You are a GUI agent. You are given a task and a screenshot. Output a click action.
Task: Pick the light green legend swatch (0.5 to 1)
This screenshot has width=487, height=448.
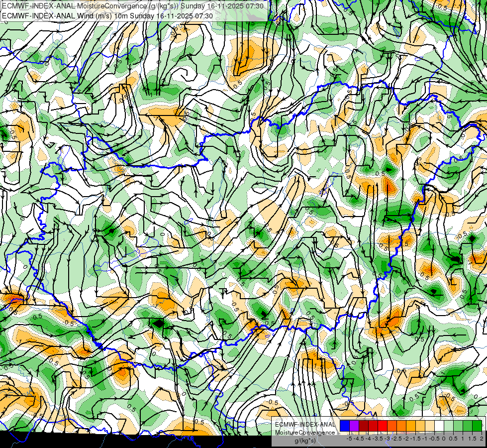click(x=458, y=426)
